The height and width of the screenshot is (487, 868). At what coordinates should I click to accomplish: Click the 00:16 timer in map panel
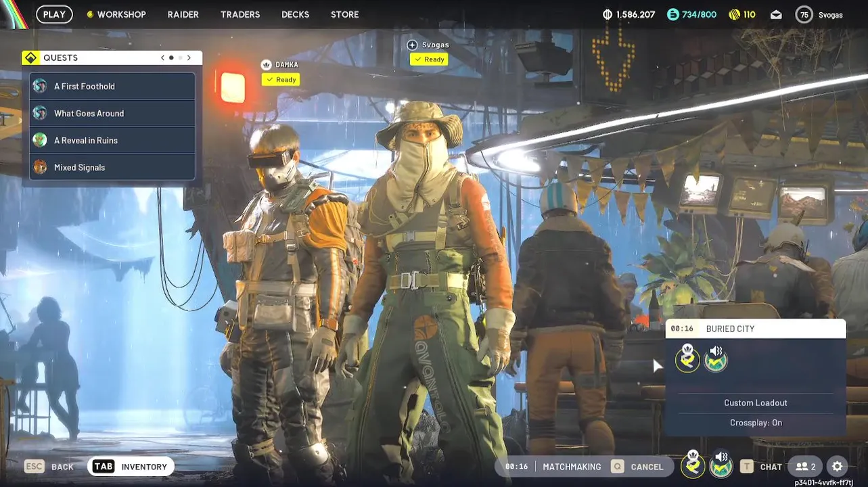coord(682,329)
